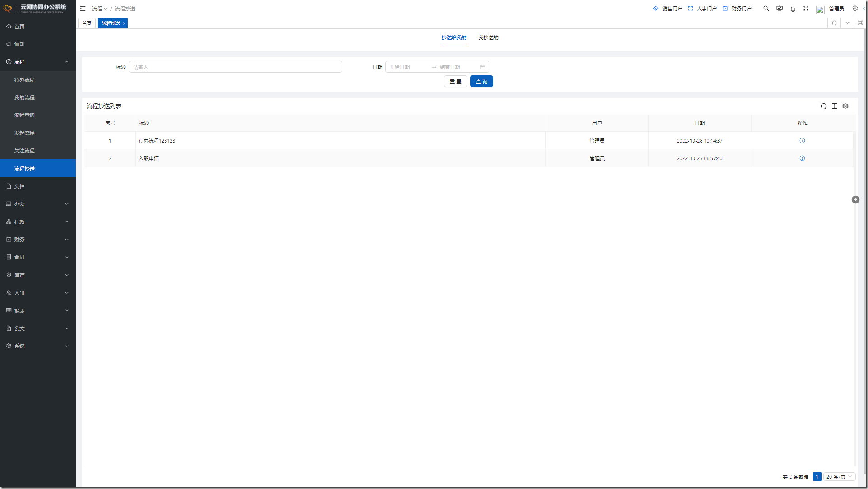Open the presentation monitor icon in header

[780, 9]
